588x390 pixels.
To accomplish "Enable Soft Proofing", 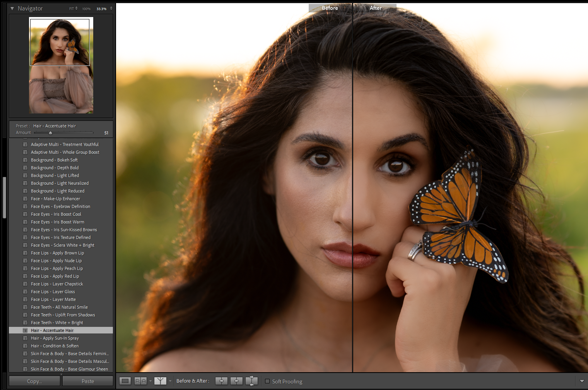I will (267, 381).
